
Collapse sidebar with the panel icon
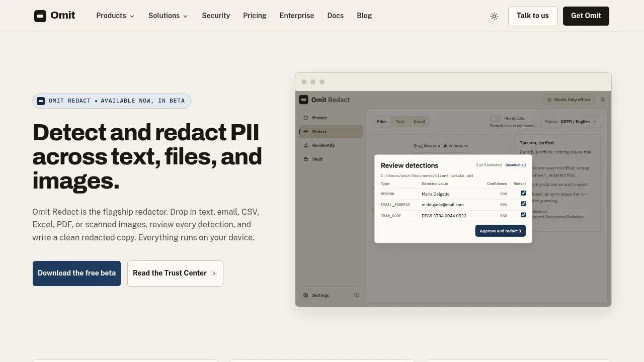coord(357,295)
